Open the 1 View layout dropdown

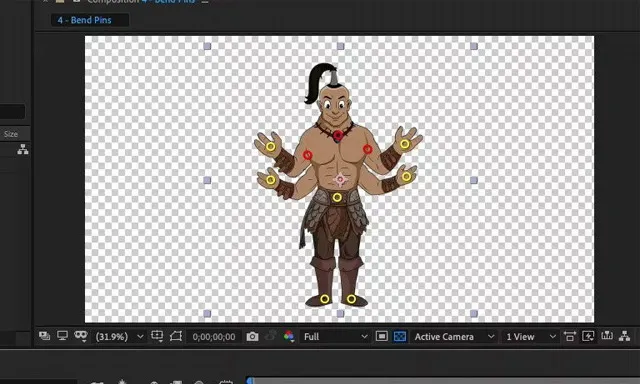point(531,337)
